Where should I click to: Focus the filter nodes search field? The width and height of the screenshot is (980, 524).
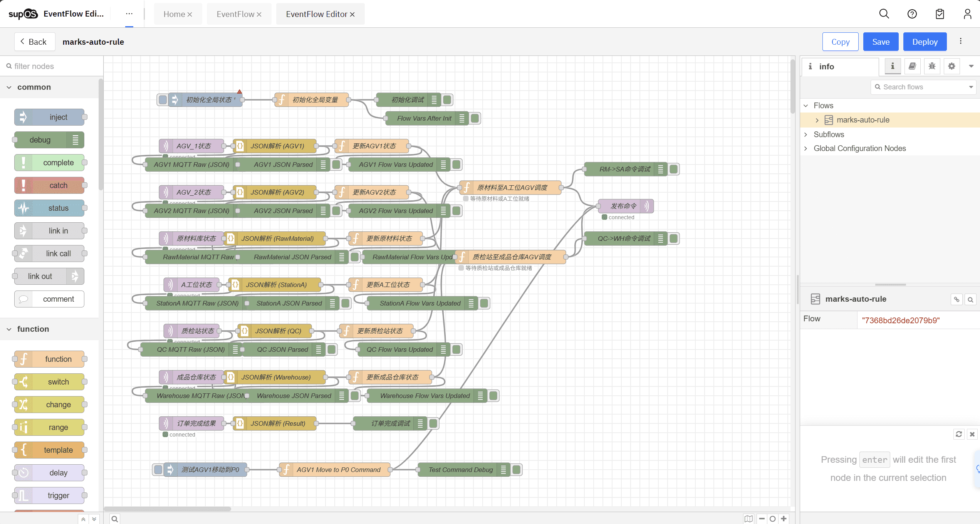click(x=52, y=66)
